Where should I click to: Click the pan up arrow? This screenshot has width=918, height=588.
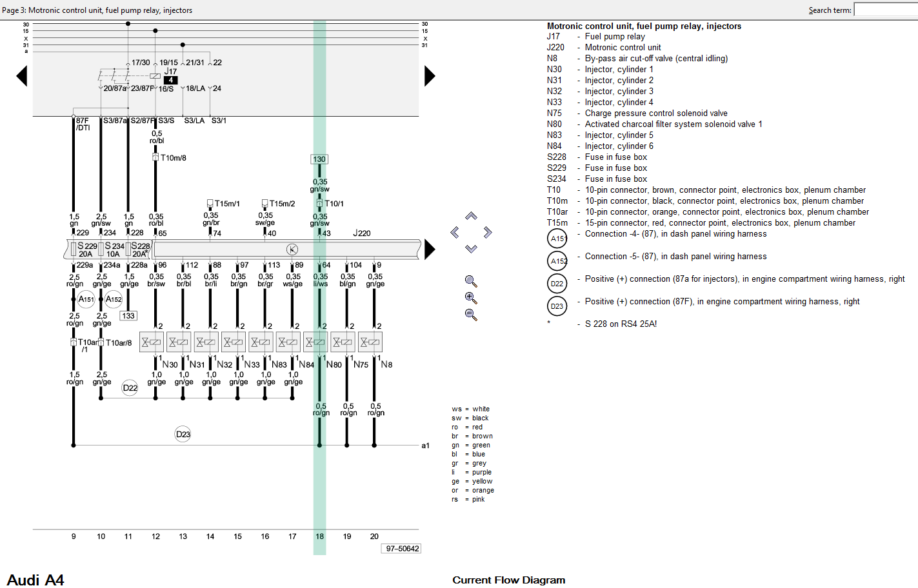[x=471, y=217]
